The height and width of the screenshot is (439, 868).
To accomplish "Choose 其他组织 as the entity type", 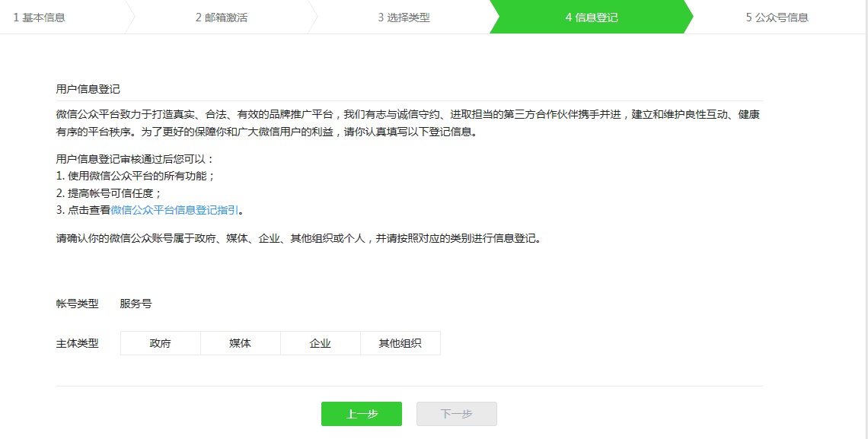I will pos(400,343).
